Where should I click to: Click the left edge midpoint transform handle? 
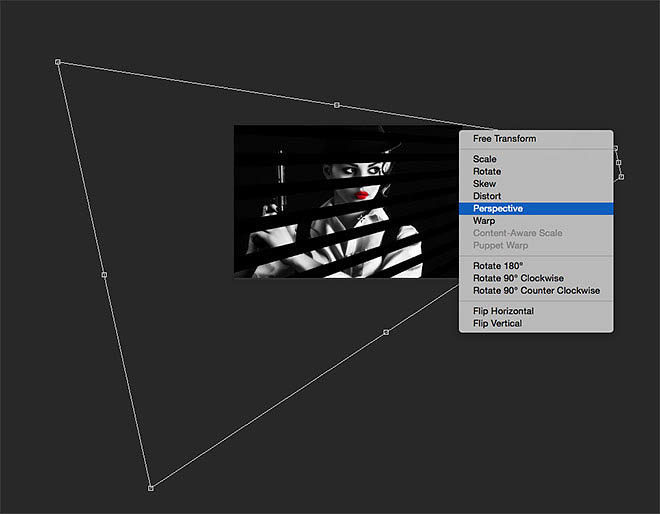coord(105,274)
